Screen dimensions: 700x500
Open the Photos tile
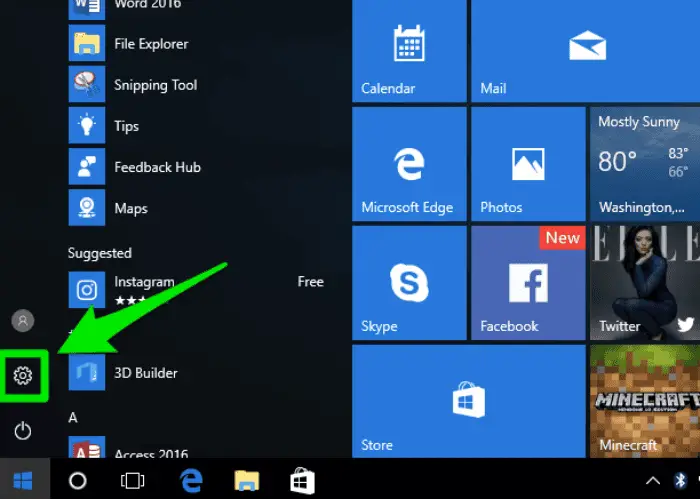pyautogui.click(x=529, y=164)
